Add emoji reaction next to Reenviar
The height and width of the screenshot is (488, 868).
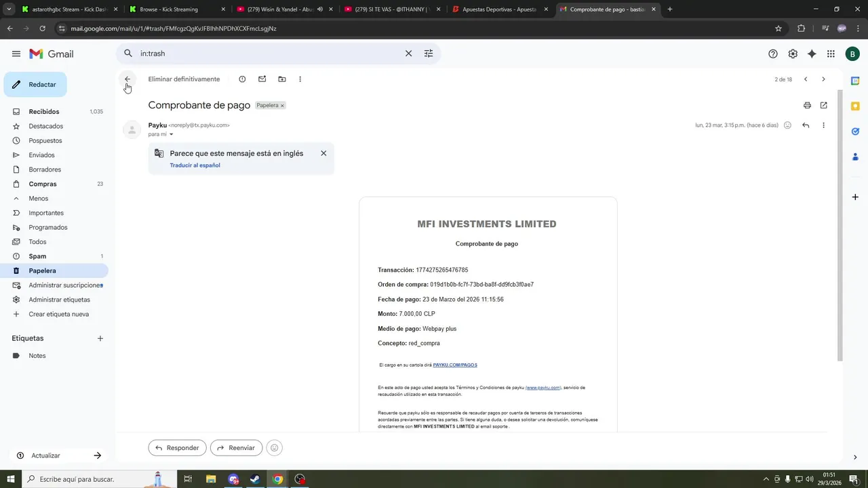click(274, 448)
